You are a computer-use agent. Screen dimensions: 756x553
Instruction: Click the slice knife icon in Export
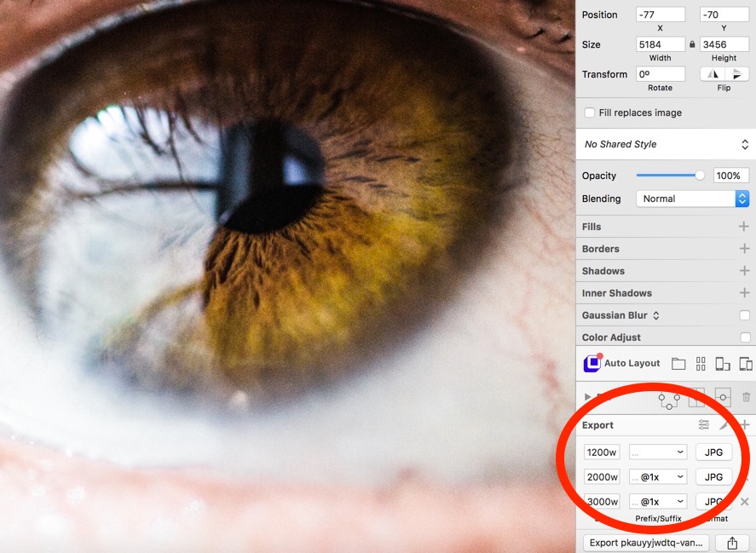[x=724, y=424]
